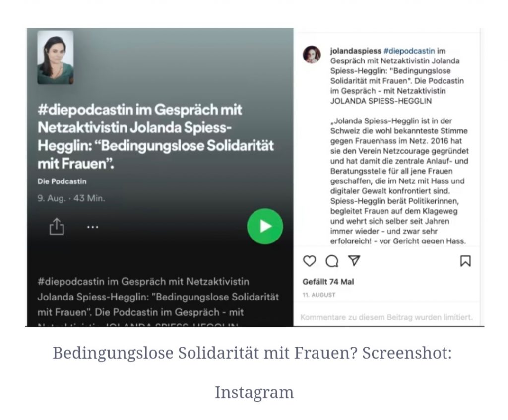Open the #diepodcastin hashtag link

click(x=409, y=51)
